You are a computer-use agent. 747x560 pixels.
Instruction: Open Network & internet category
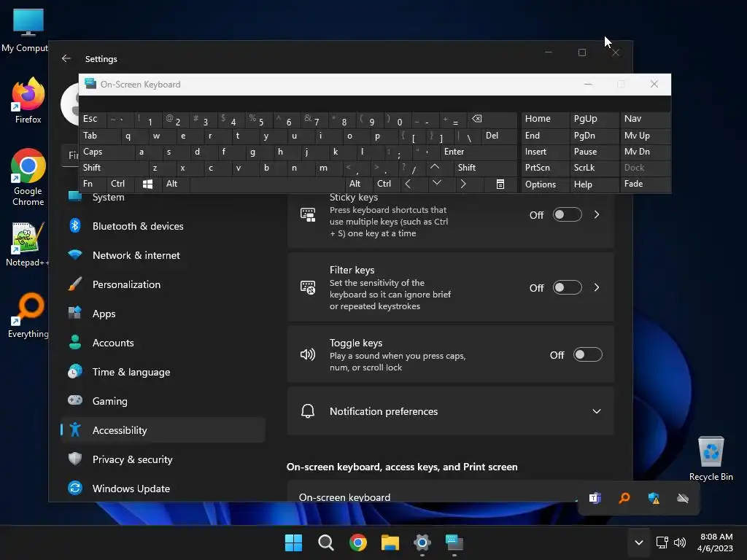(x=163, y=255)
